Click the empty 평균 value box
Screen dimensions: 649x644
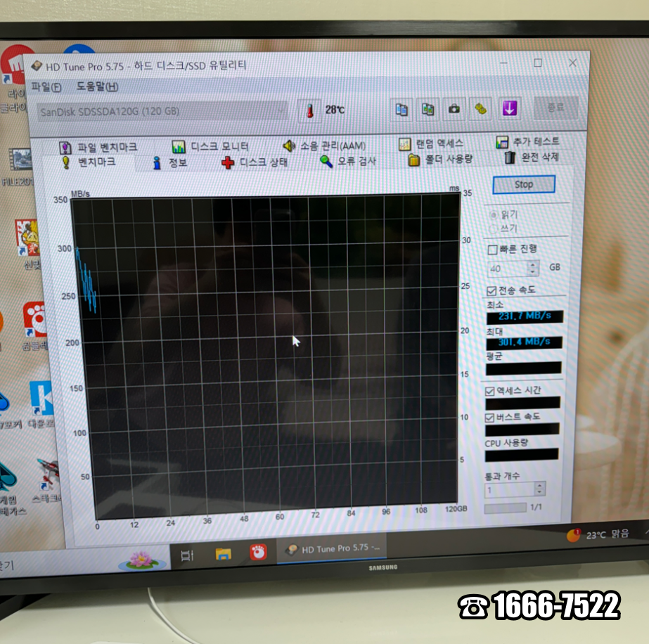523,368
